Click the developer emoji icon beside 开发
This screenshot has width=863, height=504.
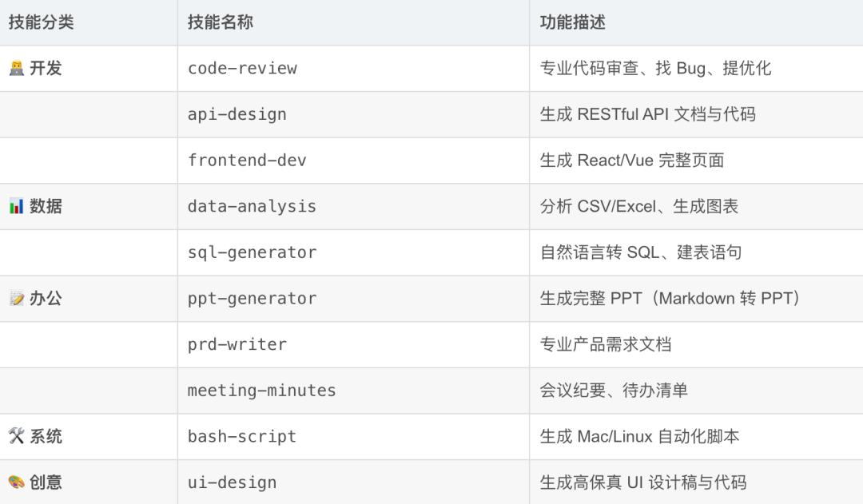17,68
